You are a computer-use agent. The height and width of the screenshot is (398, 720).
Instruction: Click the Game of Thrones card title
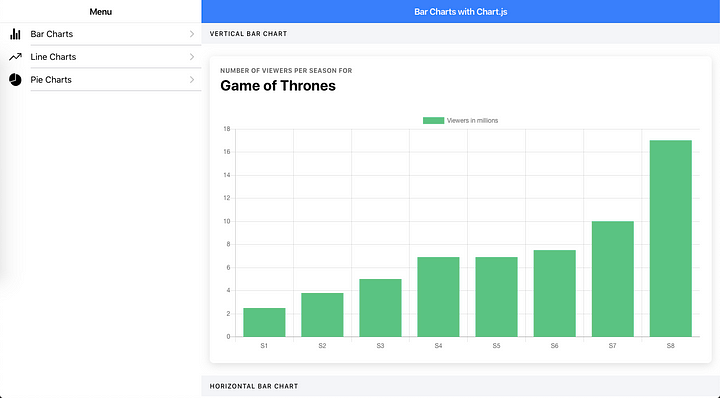[x=278, y=86]
